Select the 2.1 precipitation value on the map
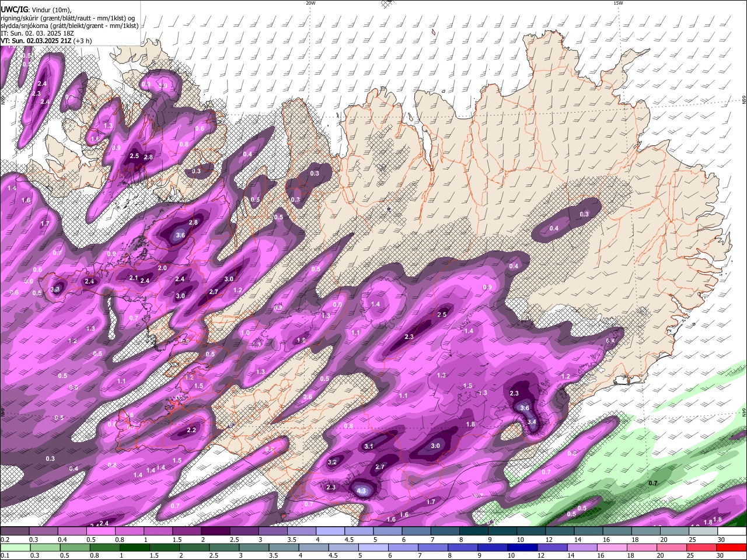This screenshot has width=747, height=560. click(x=133, y=278)
